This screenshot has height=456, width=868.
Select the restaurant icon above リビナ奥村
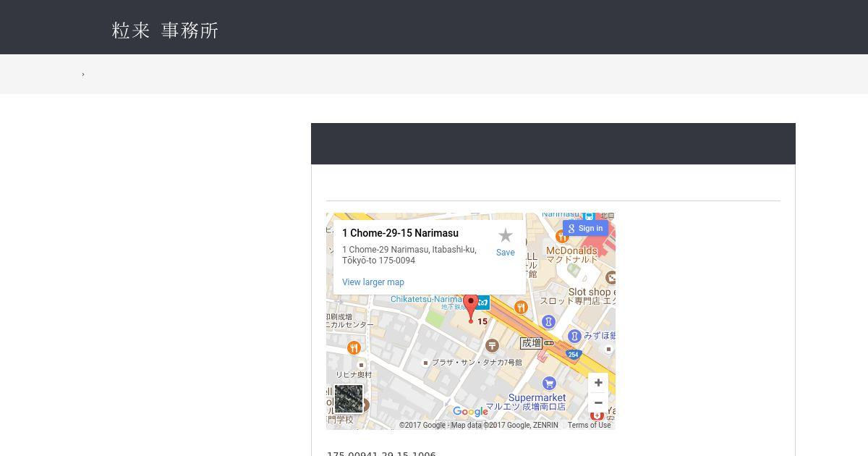click(354, 348)
